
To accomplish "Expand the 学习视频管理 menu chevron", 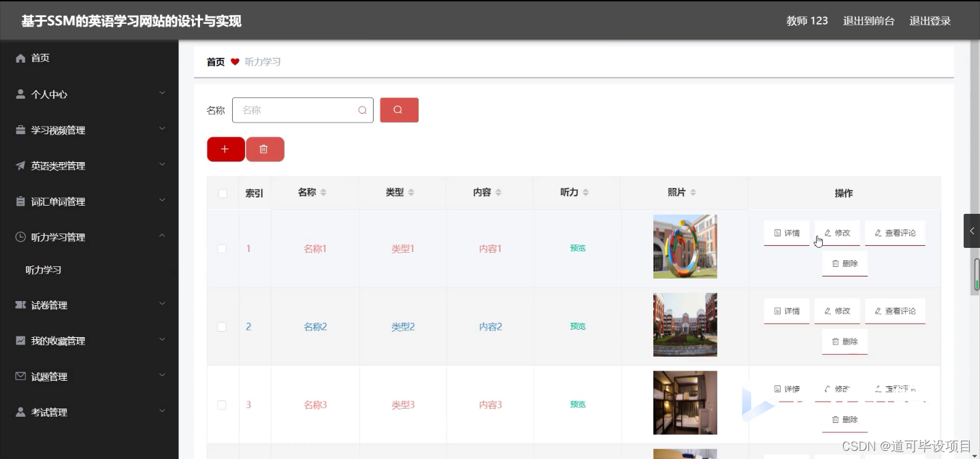I will coord(162,128).
